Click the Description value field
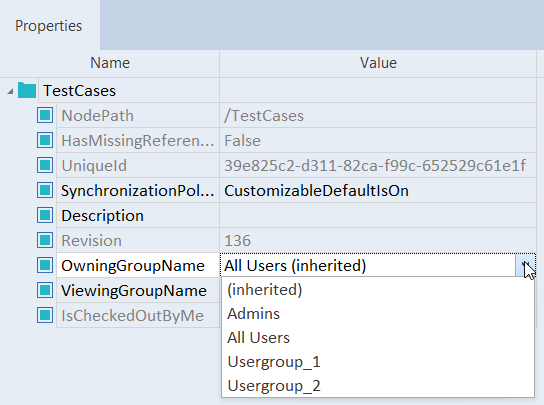 [378, 215]
